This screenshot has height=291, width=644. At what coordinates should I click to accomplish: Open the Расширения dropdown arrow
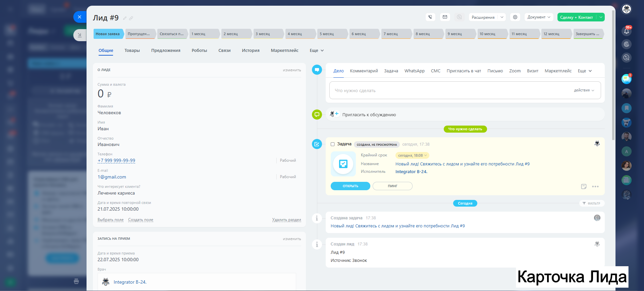(x=502, y=17)
